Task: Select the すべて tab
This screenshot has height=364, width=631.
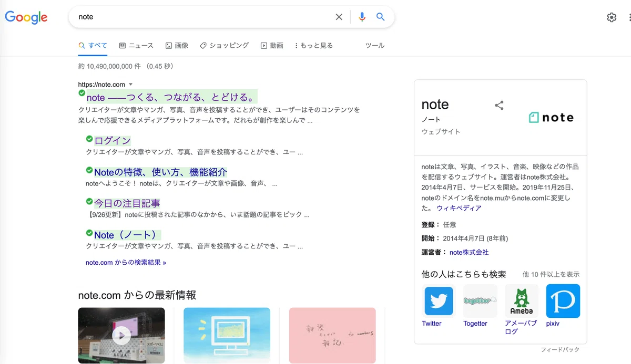Action: point(93,46)
